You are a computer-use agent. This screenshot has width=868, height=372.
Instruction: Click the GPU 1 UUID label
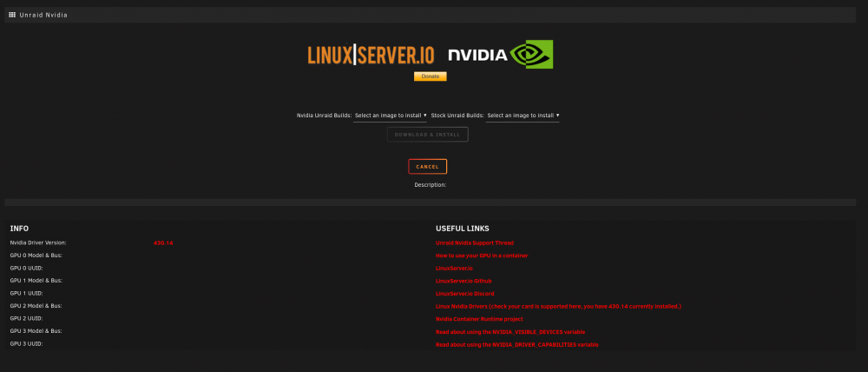coord(27,293)
